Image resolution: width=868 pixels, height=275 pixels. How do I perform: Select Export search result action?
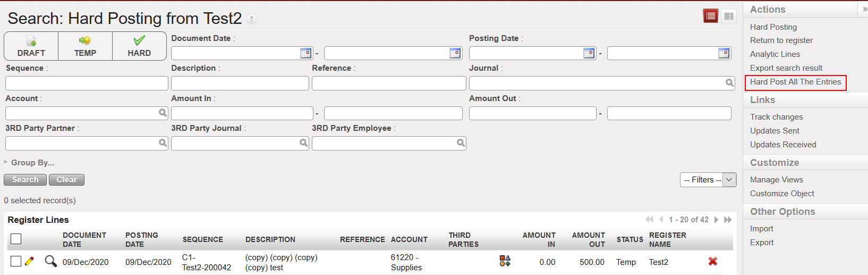(x=786, y=68)
